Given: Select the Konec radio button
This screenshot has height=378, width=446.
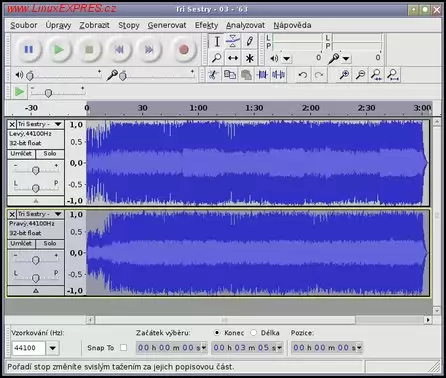Looking at the screenshot, I should (x=217, y=333).
